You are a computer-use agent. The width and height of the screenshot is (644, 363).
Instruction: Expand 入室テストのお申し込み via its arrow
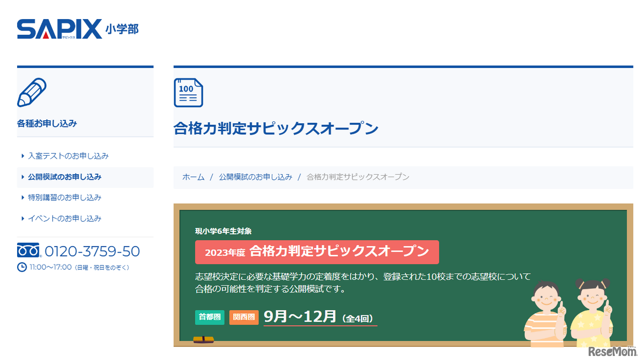pyautogui.click(x=22, y=156)
